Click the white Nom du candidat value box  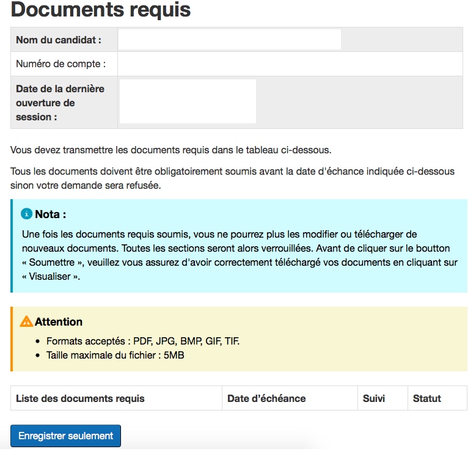[229, 40]
